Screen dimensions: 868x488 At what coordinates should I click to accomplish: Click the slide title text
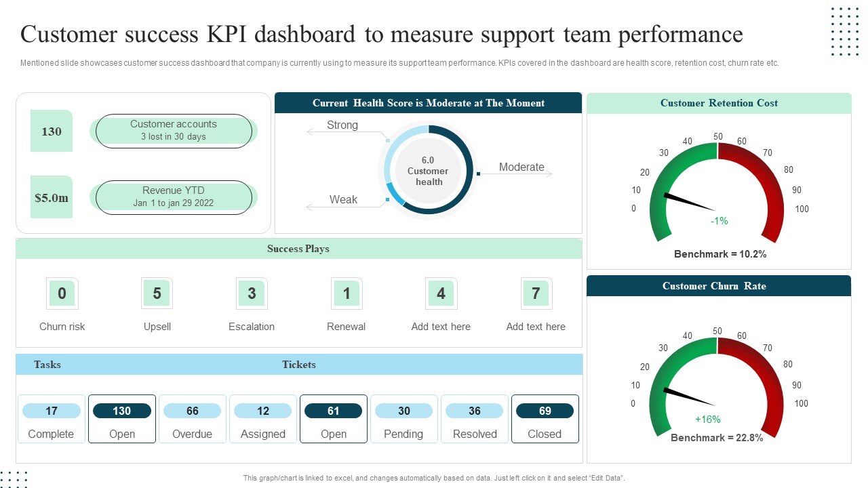click(382, 34)
